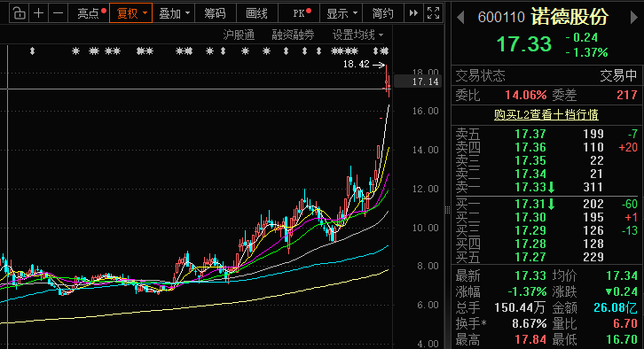Select the 沪股通 indicator tab

pos(239,35)
